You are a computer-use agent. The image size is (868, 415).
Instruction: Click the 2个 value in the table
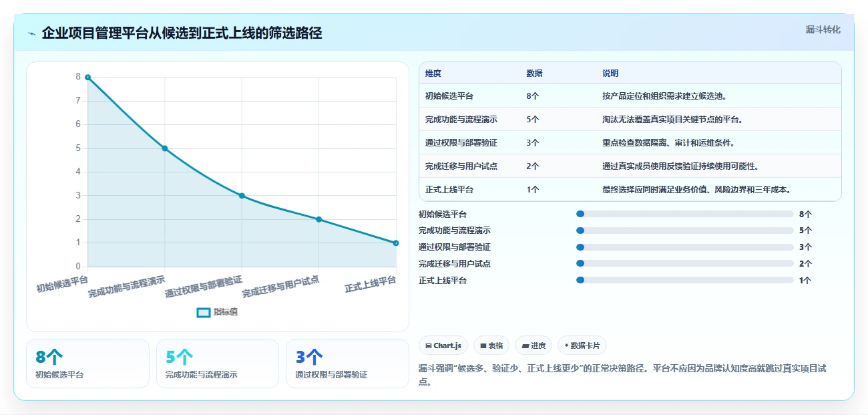(x=533, y=166)
